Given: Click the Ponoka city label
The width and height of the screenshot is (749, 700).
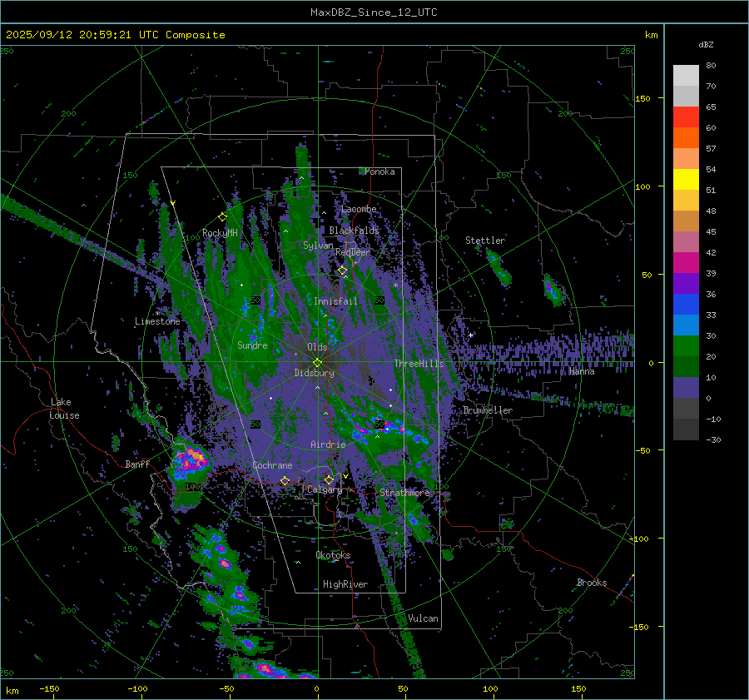Looking at the screenshot, I should tap(379, 171).
